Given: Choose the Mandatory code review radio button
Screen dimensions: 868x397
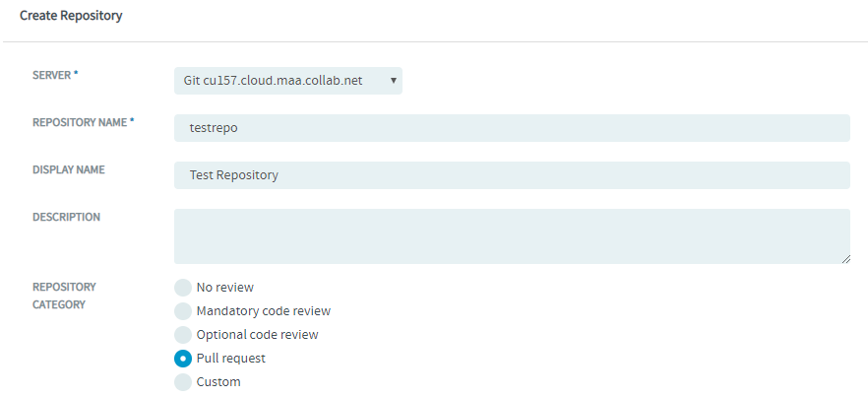Looking at the screenshot, I should (183, 311).
